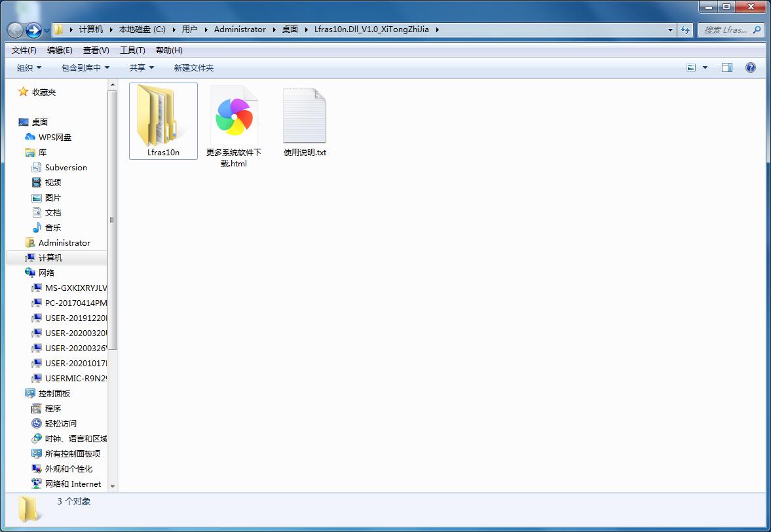
Task: Select network computer USERMIC-R9N2
Action: [76, 379]
